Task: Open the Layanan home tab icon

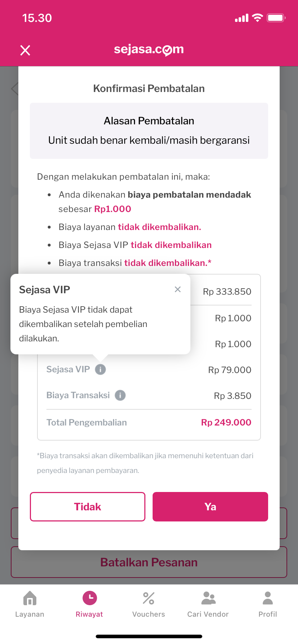Action: click(x=30, y=598)
